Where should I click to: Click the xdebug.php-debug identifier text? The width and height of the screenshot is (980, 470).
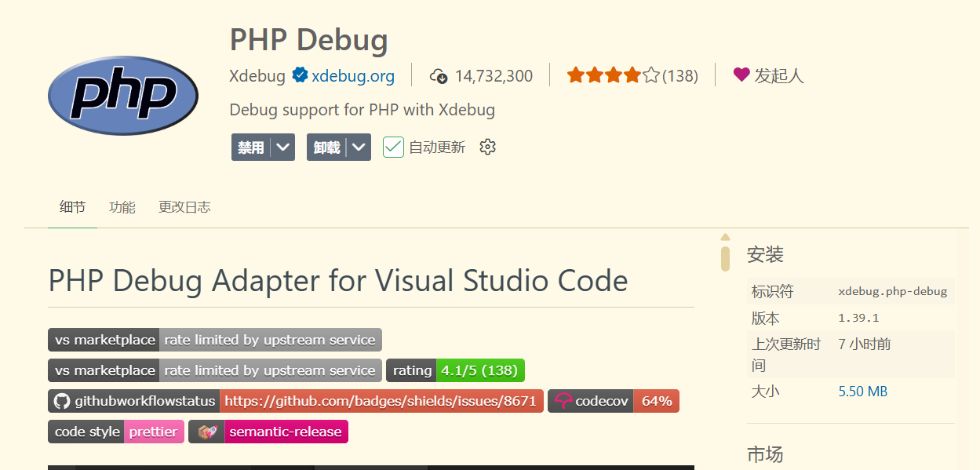click(893, 291)
